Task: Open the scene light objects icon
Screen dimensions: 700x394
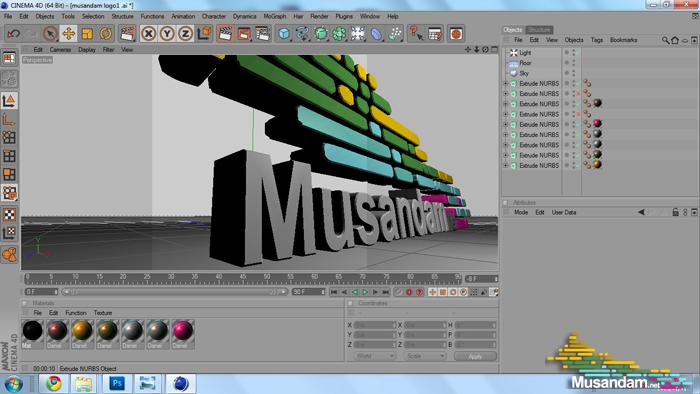Action: tap(358, 33)
